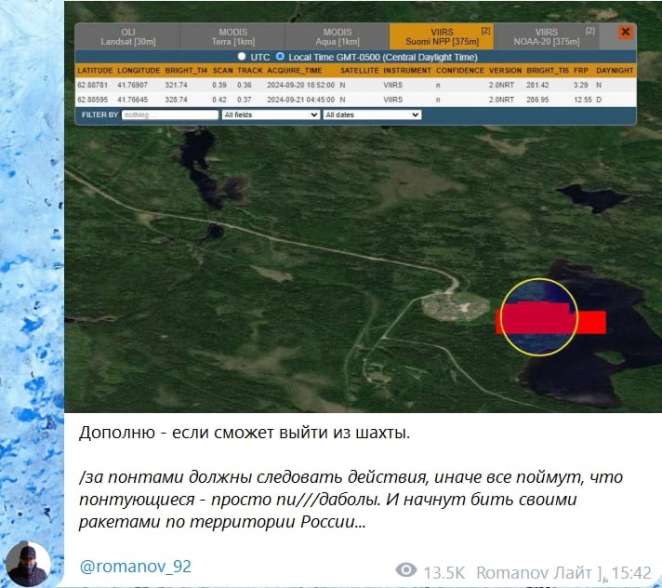The image size is (662, 588).
Task: Open the All fields dropdown
Action: click(x=270, y=115)
